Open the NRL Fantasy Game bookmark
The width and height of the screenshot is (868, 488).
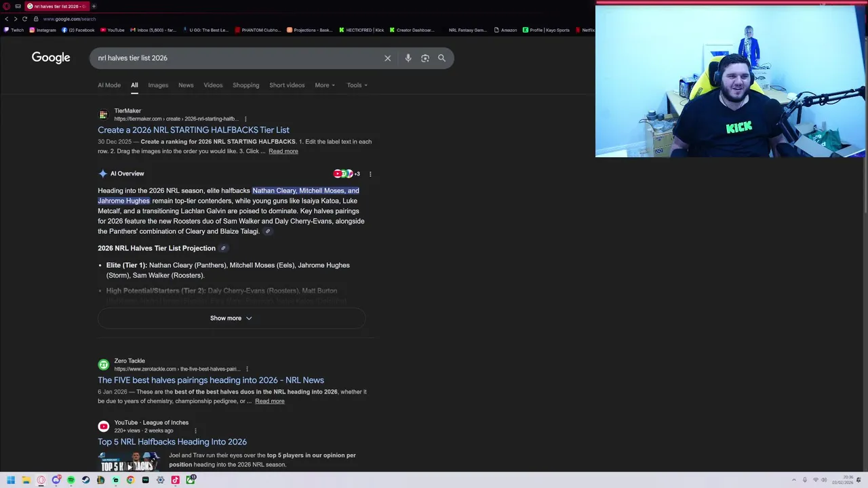coord(468,30)
